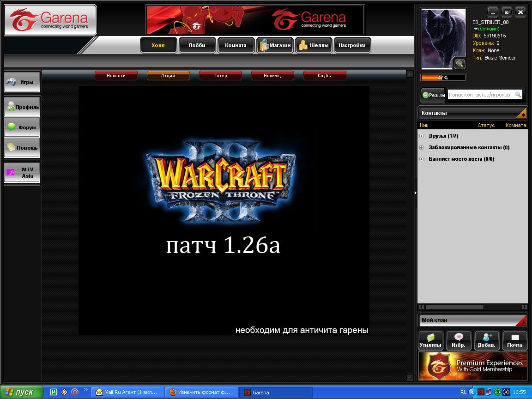This screenshot has width=532, height=399.
Task: Click the contacts scrollbar right arrow
Action: click(524, 307)
